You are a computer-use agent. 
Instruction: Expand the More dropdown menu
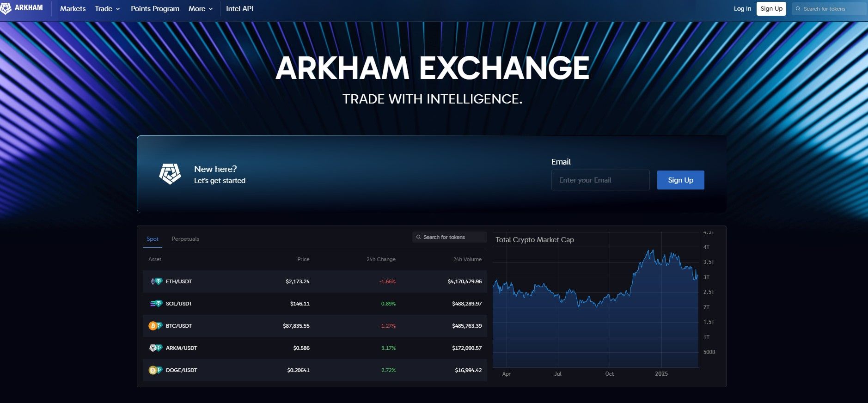[x=201, y=9]
